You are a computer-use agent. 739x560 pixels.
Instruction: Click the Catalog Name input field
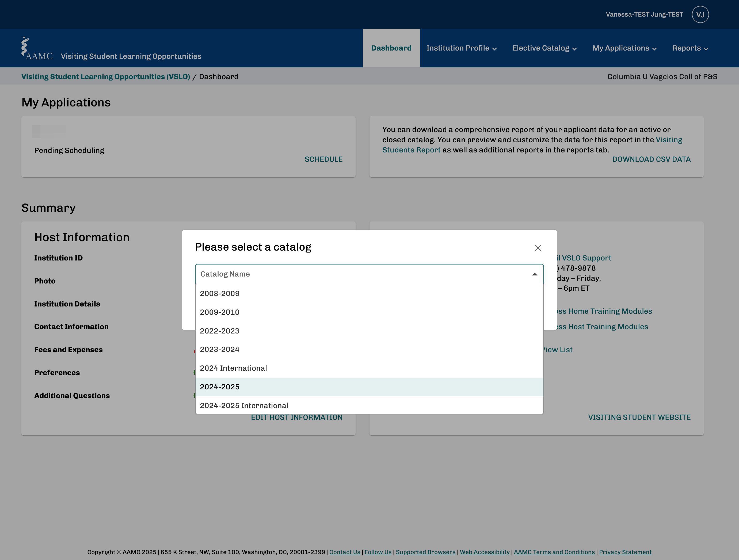coord(369,274)
